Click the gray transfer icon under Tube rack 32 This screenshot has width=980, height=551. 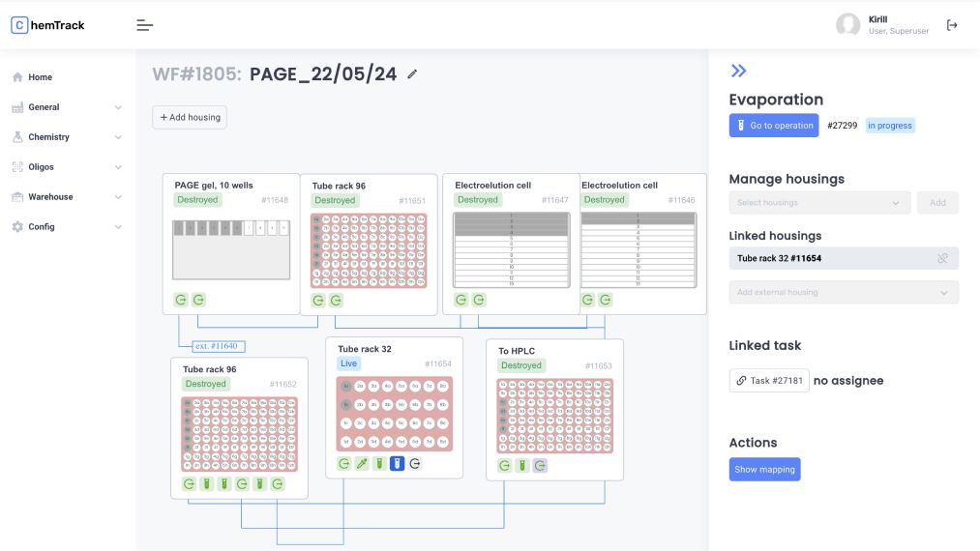point(415,464)
